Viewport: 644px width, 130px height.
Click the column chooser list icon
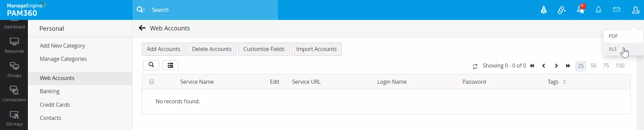(x=170, y=65)
